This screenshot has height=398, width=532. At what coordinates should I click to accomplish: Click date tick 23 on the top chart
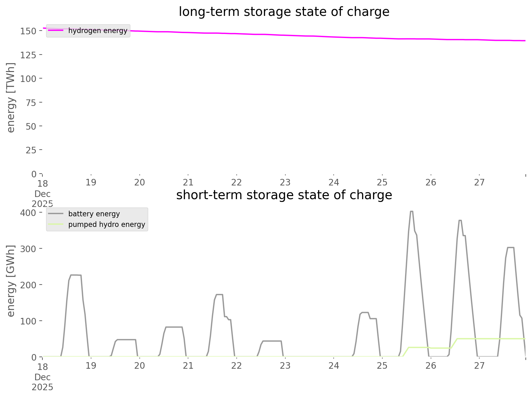[x=285, y=182]
